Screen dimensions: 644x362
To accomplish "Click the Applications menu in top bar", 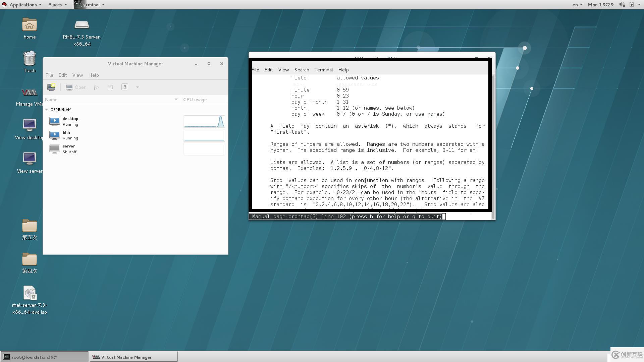I will click(x=23, y=4).
